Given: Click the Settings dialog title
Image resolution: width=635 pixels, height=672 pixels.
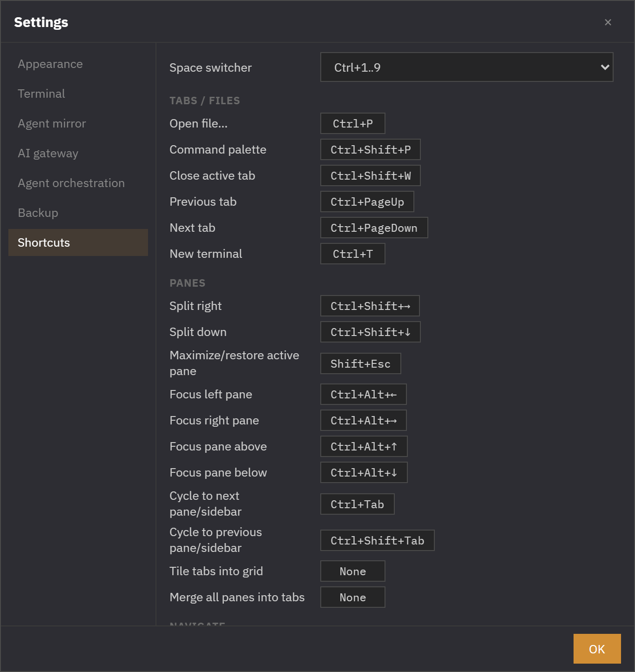Looking at the screenshot, I should (x=41, y=22).
